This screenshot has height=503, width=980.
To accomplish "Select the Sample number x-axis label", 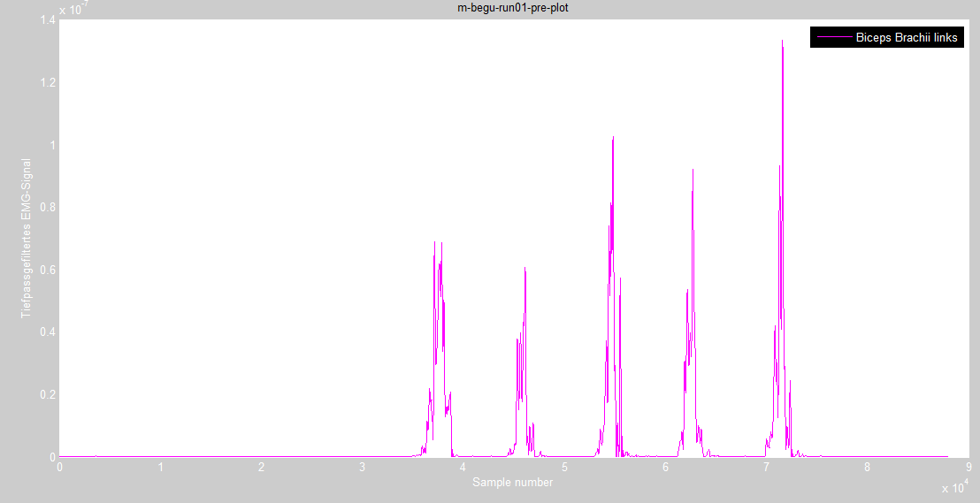I will pos(512,482).
